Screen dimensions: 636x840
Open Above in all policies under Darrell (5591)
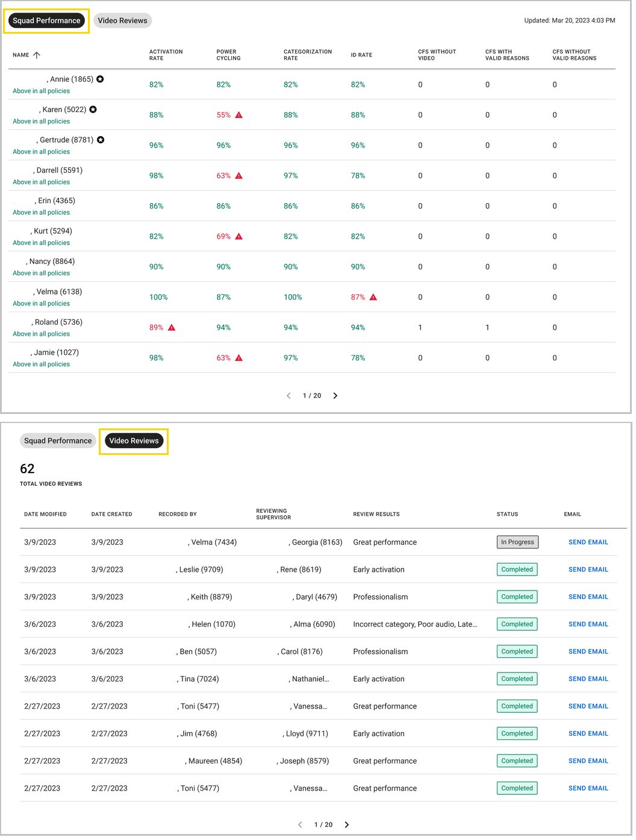tap(40, 181)
